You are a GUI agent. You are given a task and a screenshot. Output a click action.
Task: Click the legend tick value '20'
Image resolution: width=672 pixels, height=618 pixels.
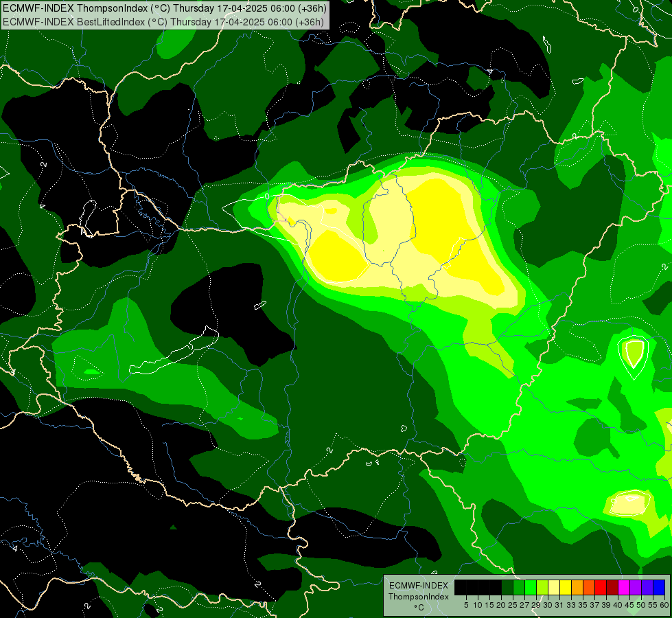click(x=501, y=605)
